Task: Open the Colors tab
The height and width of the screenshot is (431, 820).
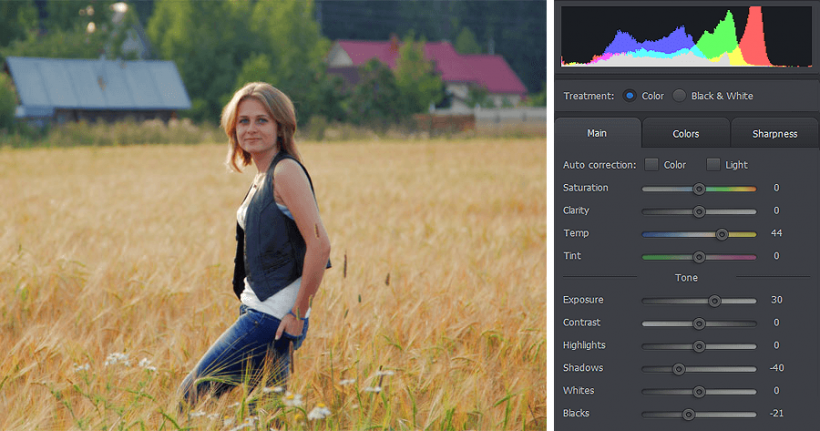Action: pos(686,134)
